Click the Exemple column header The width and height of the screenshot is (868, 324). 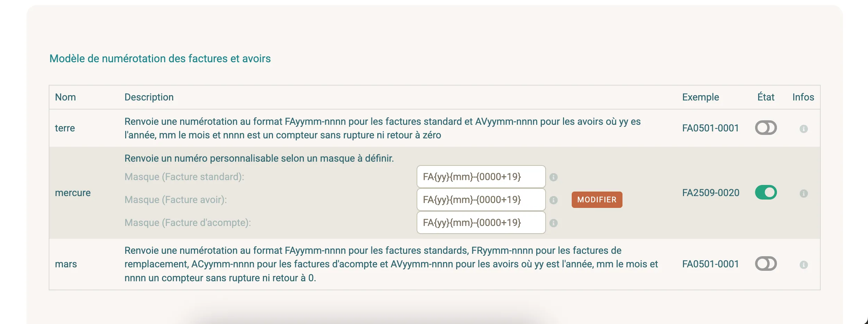(x=700, y=97)
